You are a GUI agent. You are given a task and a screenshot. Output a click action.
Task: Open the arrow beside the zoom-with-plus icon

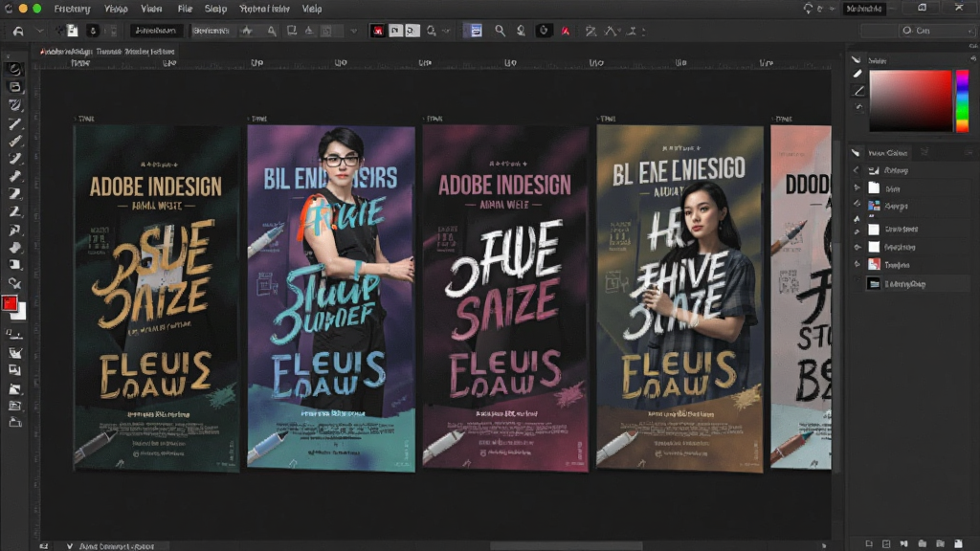pos(446,31)
